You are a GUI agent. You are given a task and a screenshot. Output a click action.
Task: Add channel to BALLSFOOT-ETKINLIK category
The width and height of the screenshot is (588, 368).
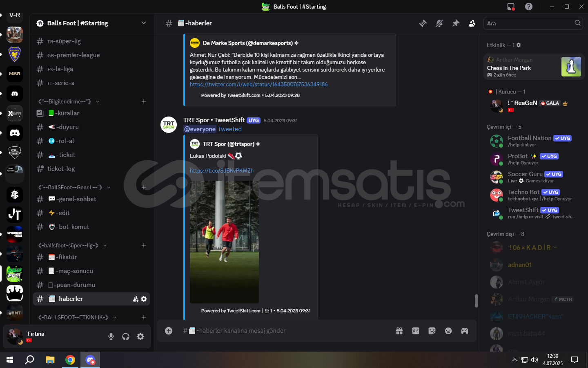tap(144, 317)
